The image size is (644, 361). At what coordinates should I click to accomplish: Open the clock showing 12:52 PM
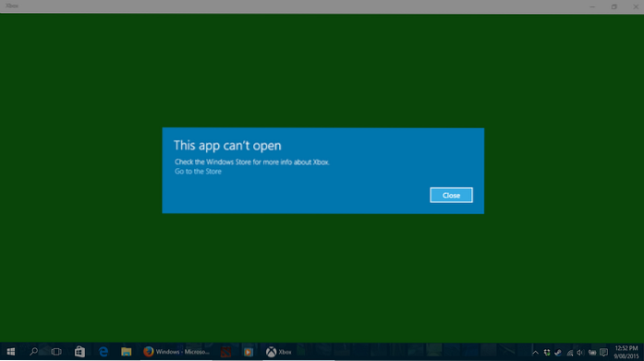[626, 352]
